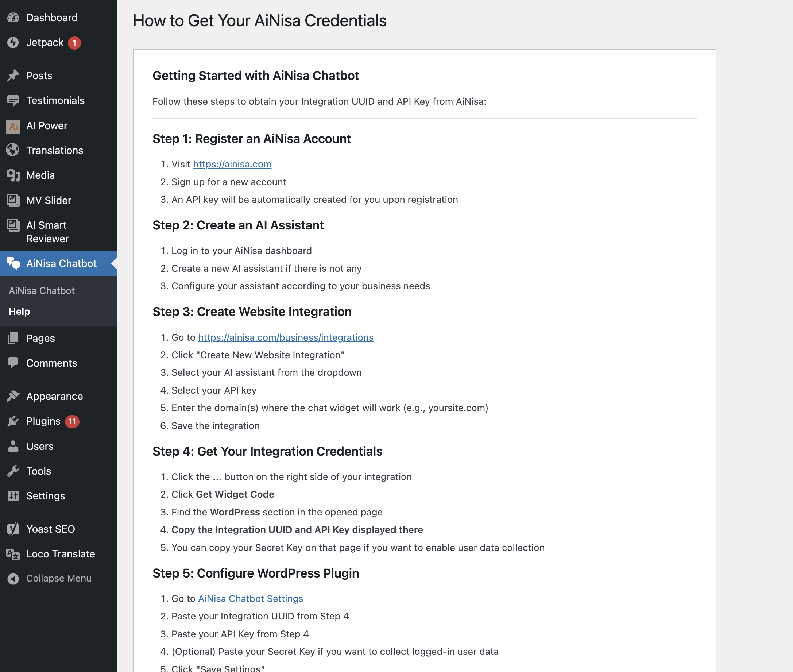Open the AiNisa Chatbot Settings link
The width and height of the screenshot is (793, 672).
(x=251, y=599)
